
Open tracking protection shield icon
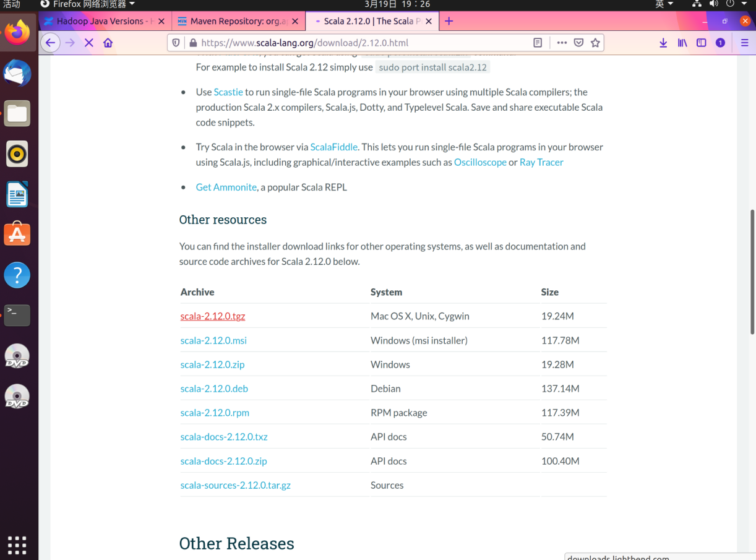176,43
